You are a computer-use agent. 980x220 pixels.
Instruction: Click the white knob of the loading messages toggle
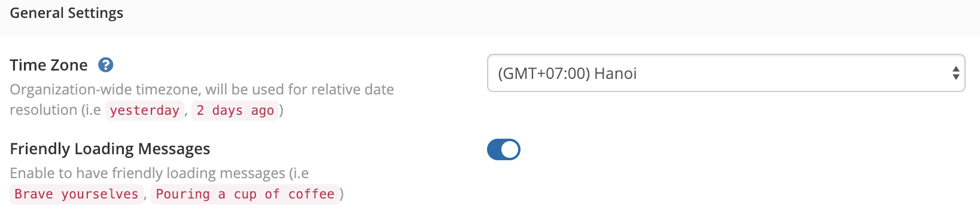pyautogui.click(x=510, y=149)
